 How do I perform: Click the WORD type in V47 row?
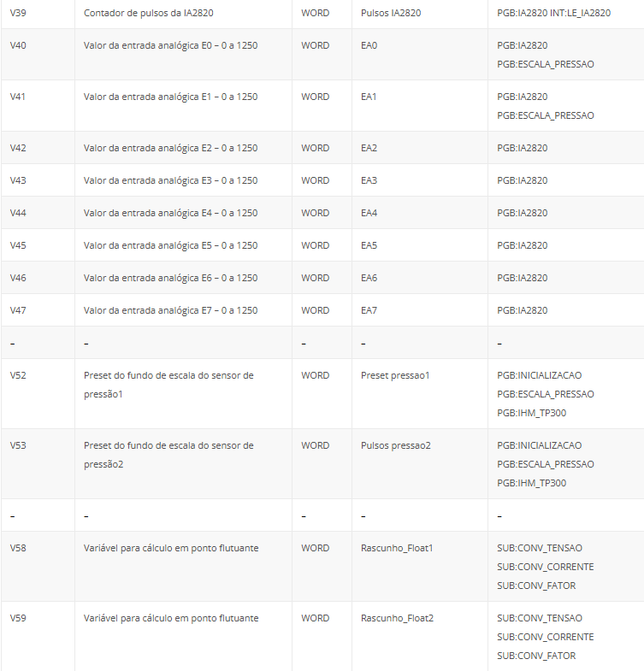point(315,310)
